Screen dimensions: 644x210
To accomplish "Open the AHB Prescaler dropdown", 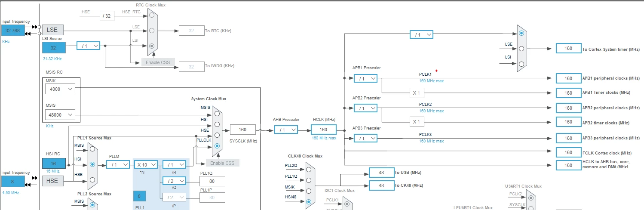I will [x=286, y=130].
